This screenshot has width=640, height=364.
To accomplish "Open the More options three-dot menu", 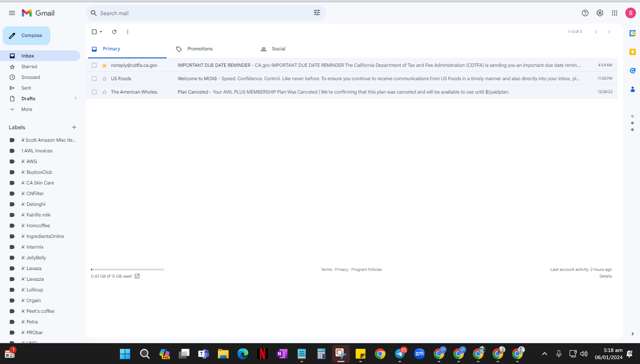I will 127,32.
